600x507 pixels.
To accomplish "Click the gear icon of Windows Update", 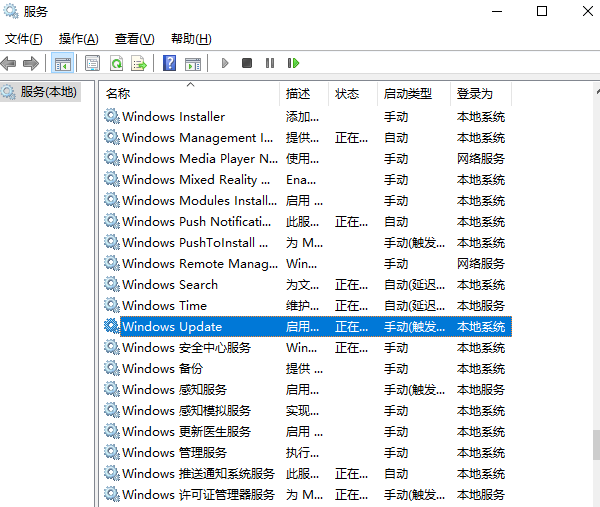I will pos(112,326).
